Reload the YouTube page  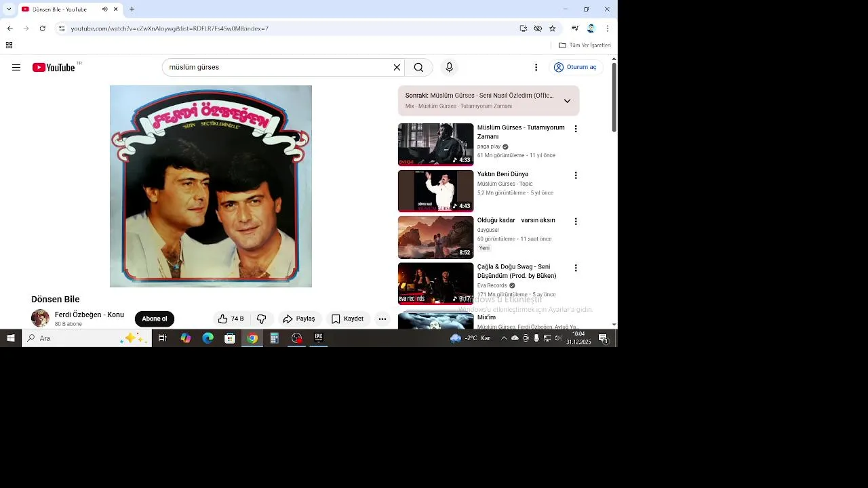point(42,28)
